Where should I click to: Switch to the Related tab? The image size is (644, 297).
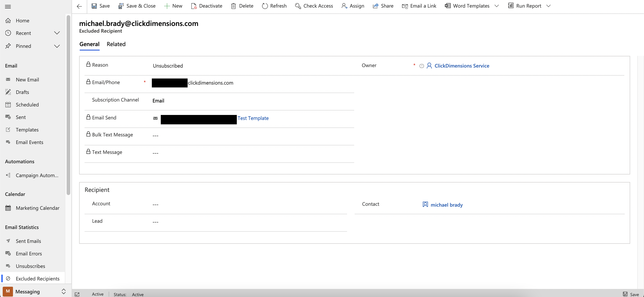(116, 44)
